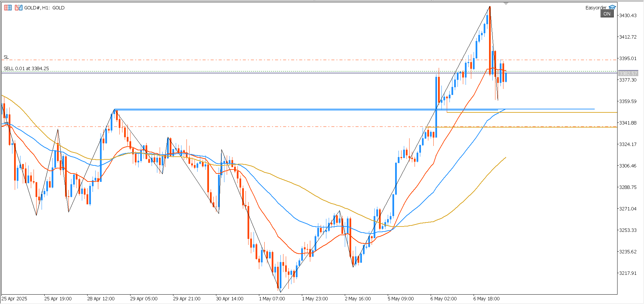Click the 3253.33 price scale label
The height and width of the screenshot is (304, 644).
[x=628, y=230]
